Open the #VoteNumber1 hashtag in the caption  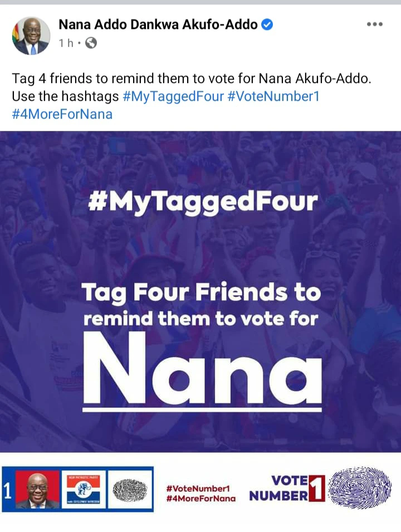tap(273, 96)
